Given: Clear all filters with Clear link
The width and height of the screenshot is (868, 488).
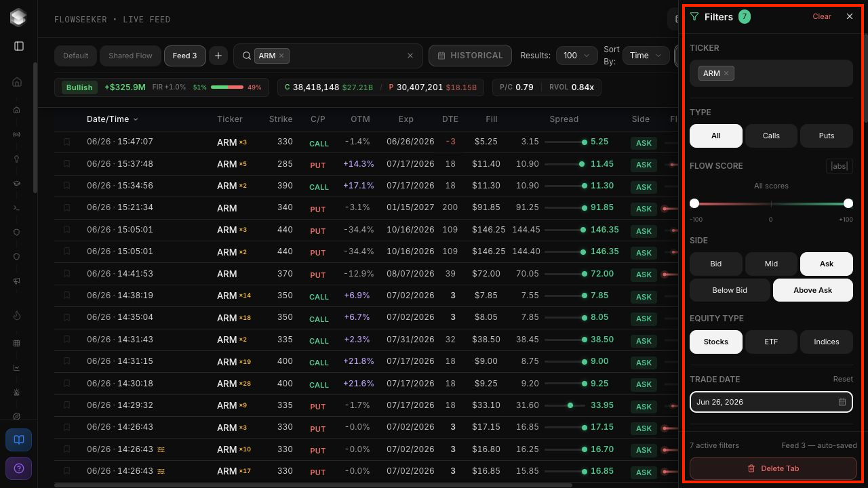Looking at the screenshot, I should 822,16.
